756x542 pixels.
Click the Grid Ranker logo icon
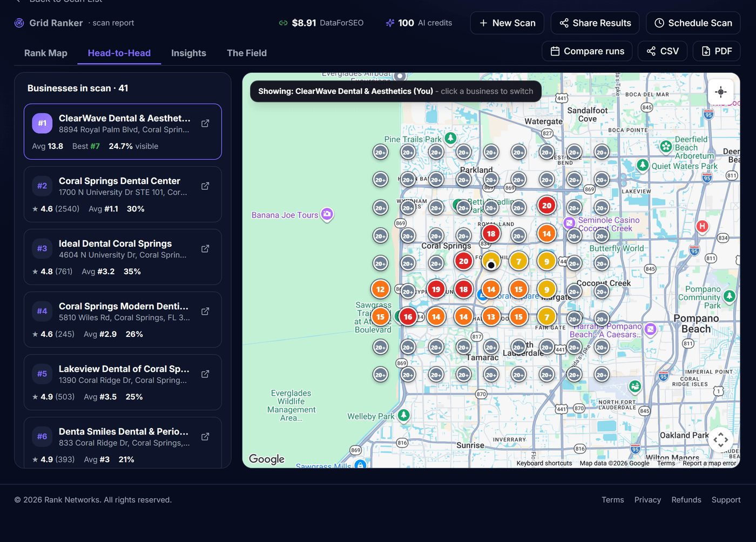(x=19, y=23)
